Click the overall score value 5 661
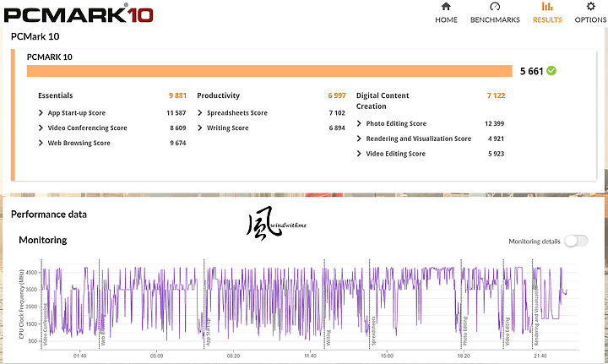608x364 pixels. point(531,71)
